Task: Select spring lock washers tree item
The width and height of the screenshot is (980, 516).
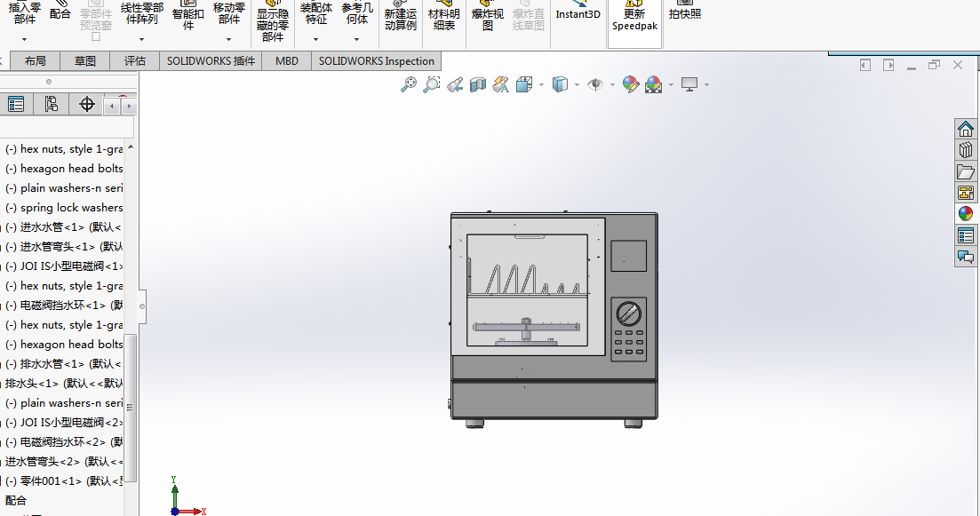Action: click(65, 208)
